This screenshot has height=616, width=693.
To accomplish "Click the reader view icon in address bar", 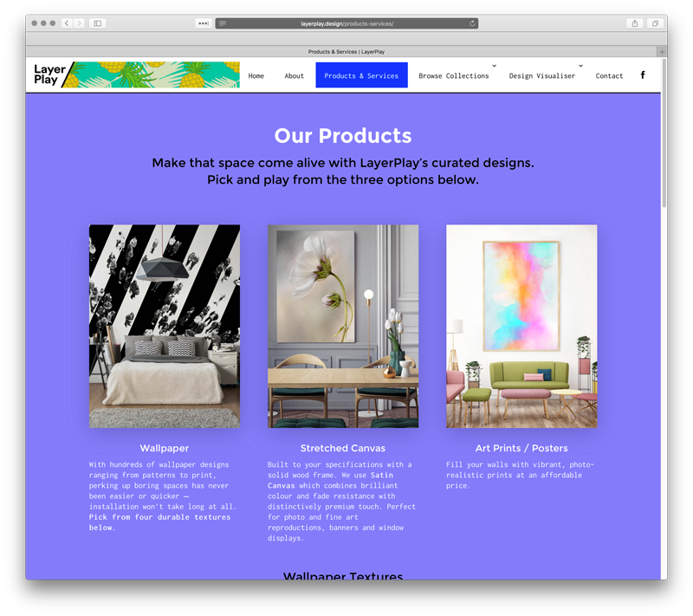I will tap(223, 23).
